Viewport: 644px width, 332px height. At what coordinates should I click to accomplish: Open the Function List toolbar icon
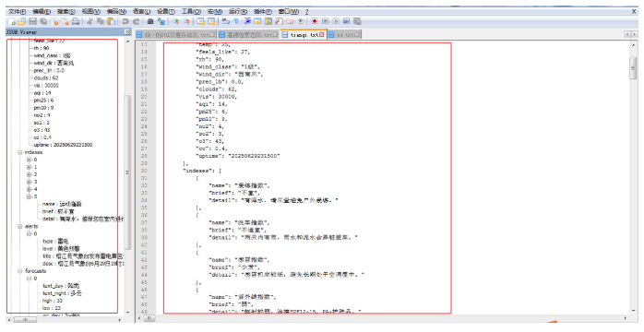pyautogui.click(x=280, y=21)
